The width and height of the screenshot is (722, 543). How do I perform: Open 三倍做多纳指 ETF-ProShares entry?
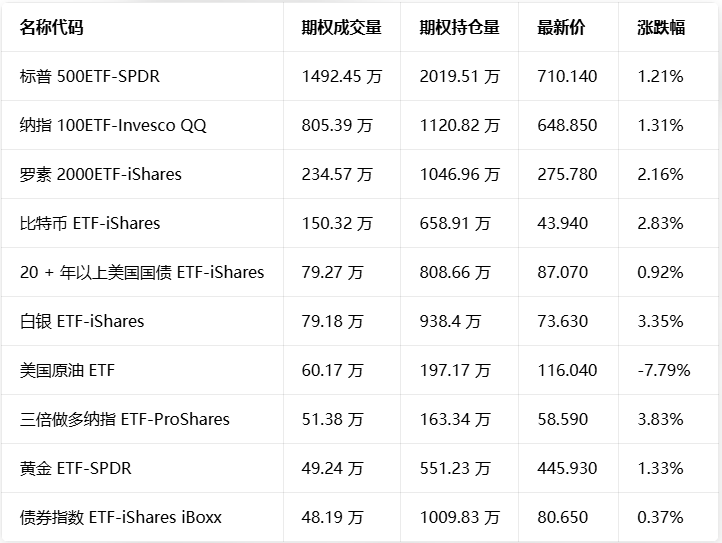(x=125, y=419)
